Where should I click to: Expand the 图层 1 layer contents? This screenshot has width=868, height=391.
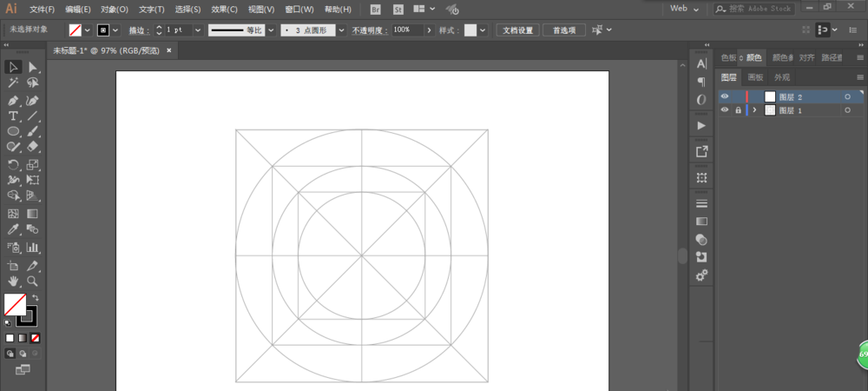click(x=754, y=110)
